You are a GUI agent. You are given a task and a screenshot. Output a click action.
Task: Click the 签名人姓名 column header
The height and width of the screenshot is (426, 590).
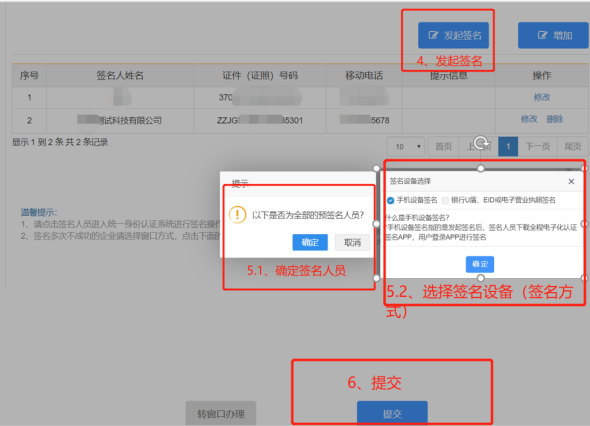(120, 76)
